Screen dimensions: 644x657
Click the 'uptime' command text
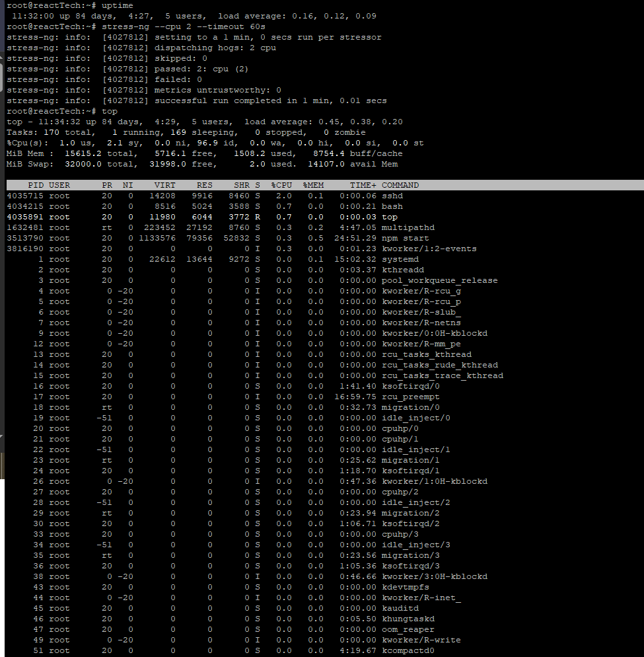(x=118, y=5)
